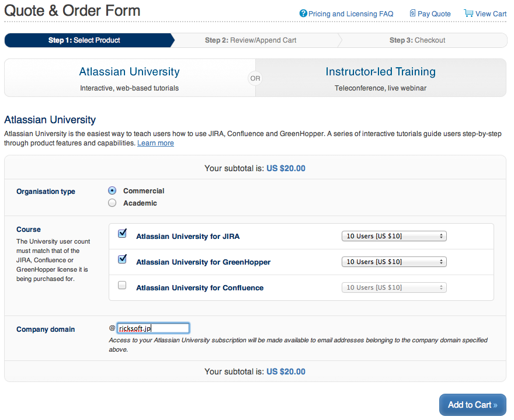Viewport: 514px width, 420px height.
Task: Click the Academic label text
Action: [140, 203]
